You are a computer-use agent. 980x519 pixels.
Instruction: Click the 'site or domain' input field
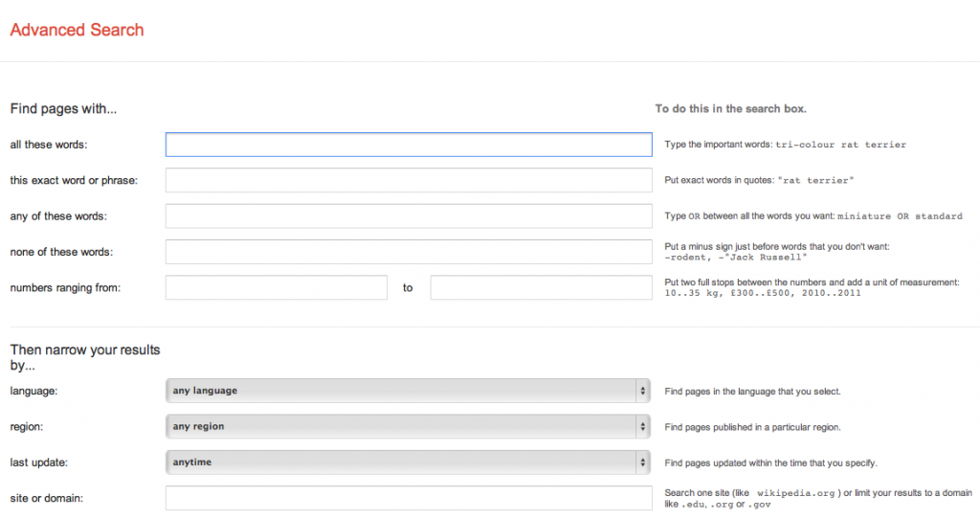point(409,498)
